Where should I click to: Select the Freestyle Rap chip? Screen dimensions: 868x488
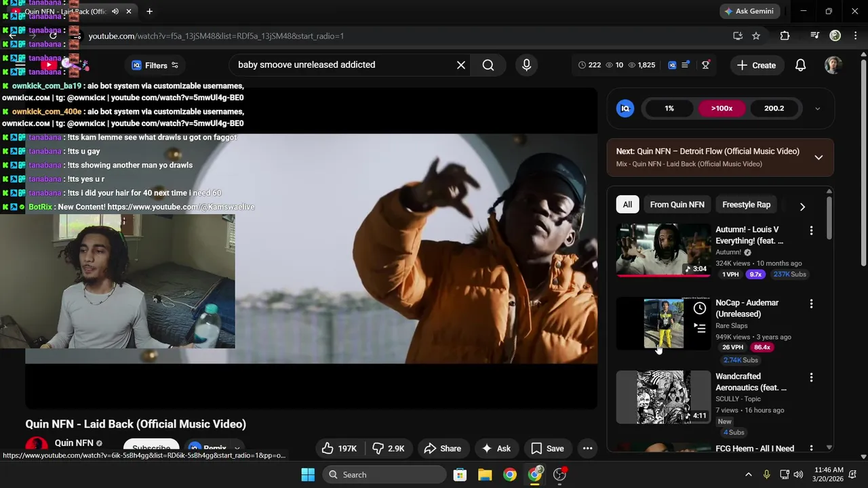coord(746,205)
